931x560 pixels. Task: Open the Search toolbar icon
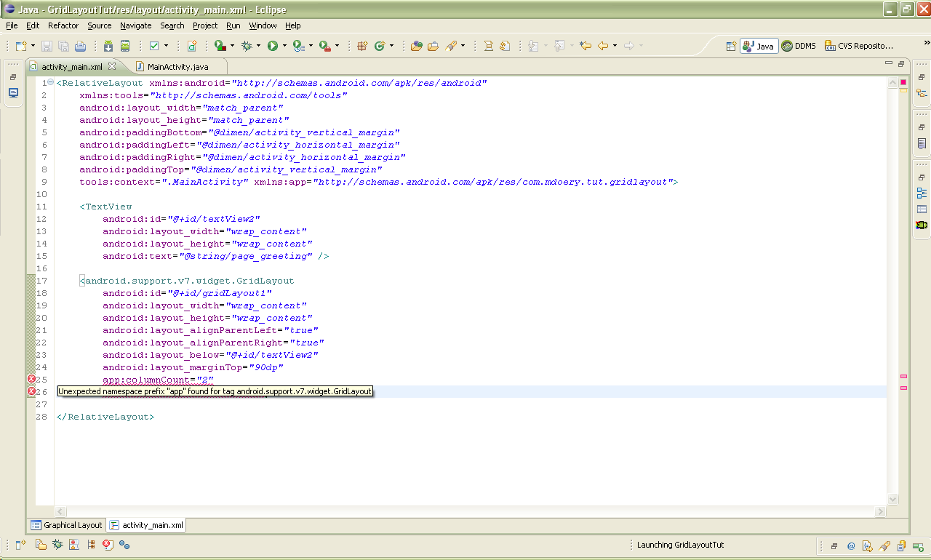click(452, 46)
